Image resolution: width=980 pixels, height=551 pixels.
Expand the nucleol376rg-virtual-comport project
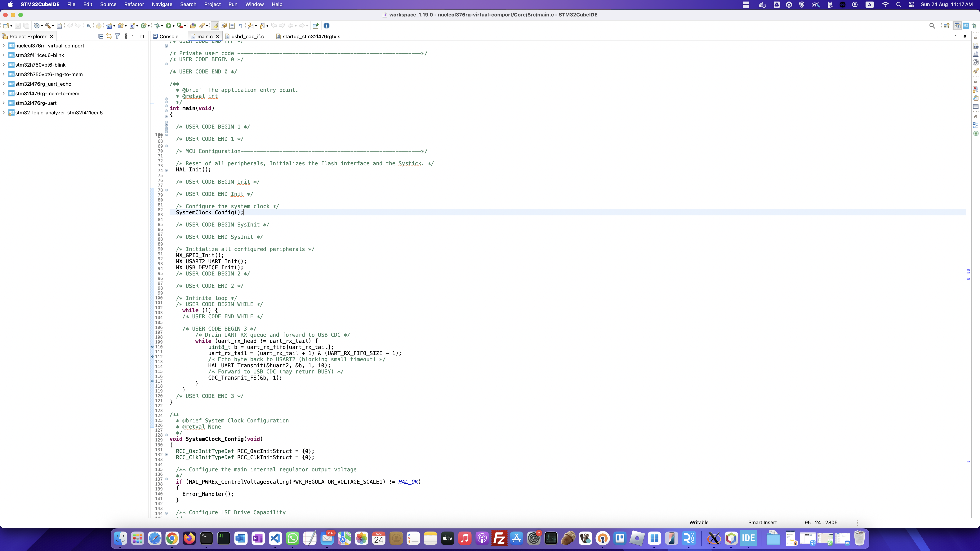(x=3, y=46)
